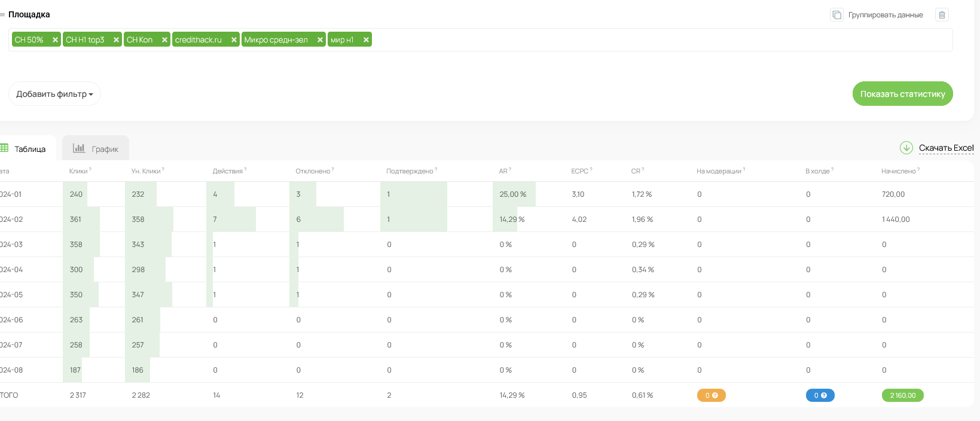
Task: Click the Скачать Excel link
Action: coord(946,148)
